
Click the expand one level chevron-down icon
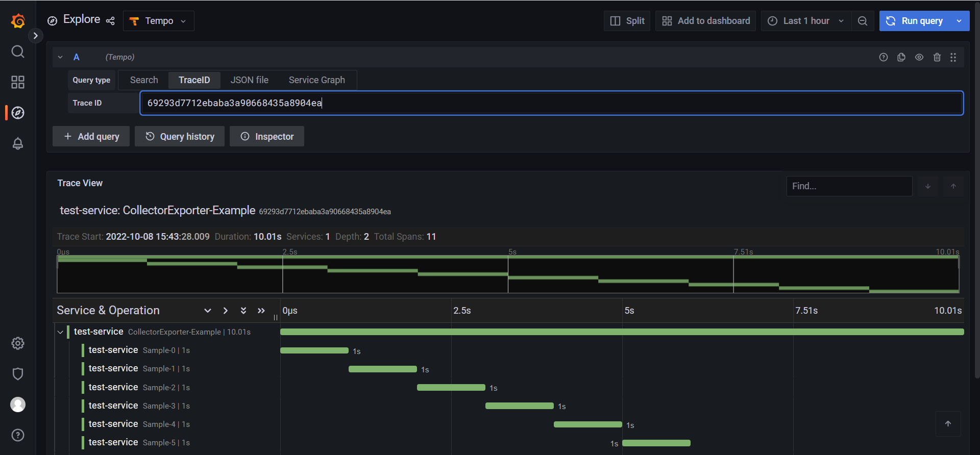208,311
